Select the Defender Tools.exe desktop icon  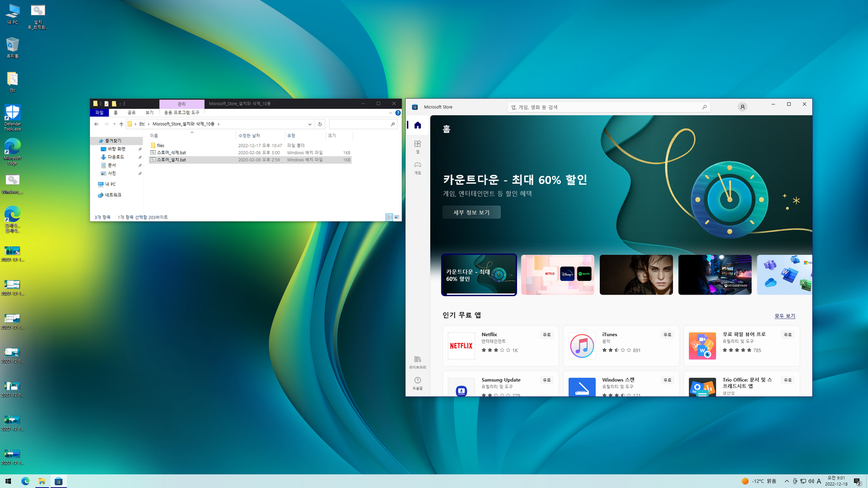point(13,117)
